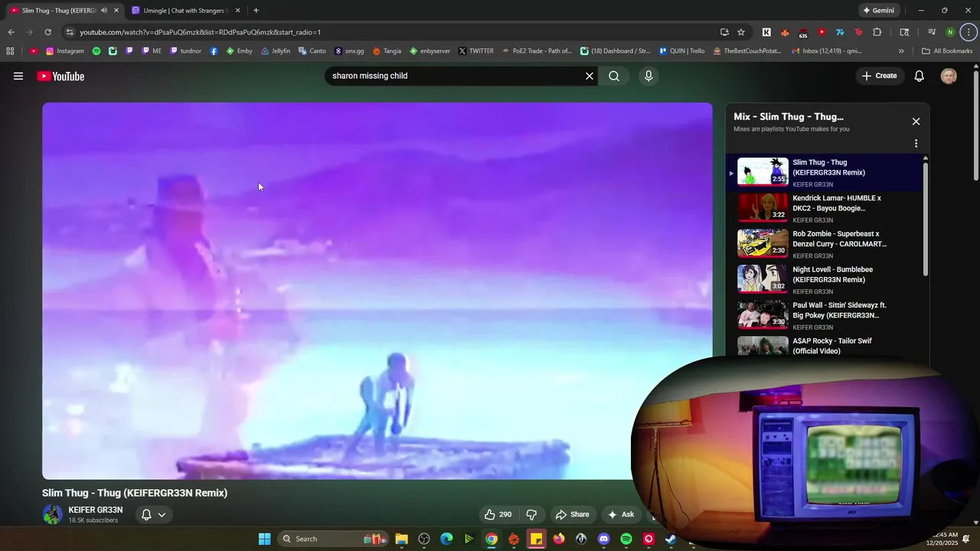Image resolution: width=980 pixels, height=551 pixels.
Task: Open Firefox from the taskbar
Action: pos(559,539)
